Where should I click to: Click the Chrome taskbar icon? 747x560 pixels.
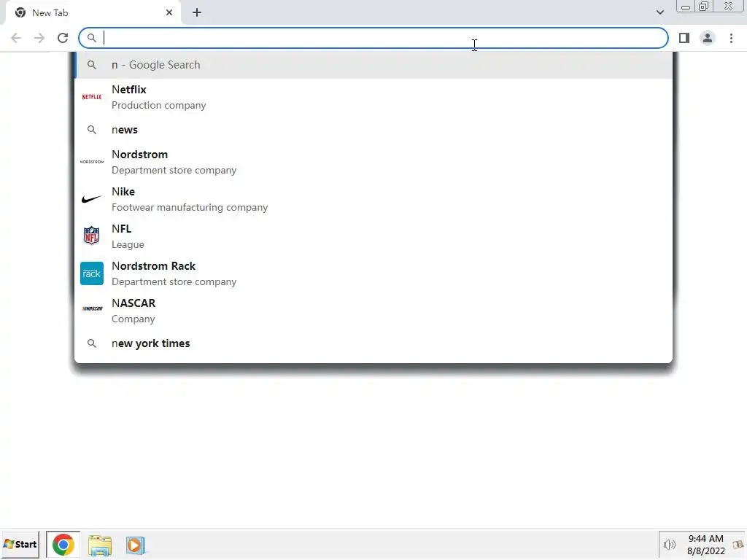(x=63, y=545)
